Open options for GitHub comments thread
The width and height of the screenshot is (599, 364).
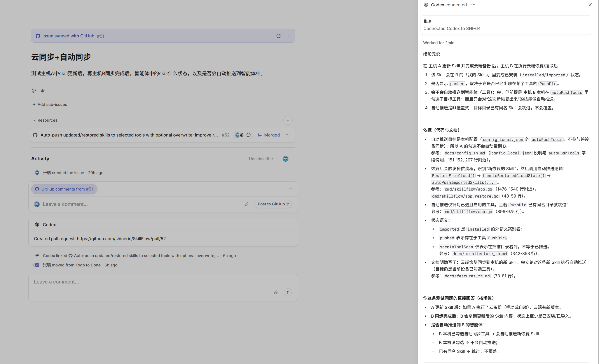[x=290, y=189]
